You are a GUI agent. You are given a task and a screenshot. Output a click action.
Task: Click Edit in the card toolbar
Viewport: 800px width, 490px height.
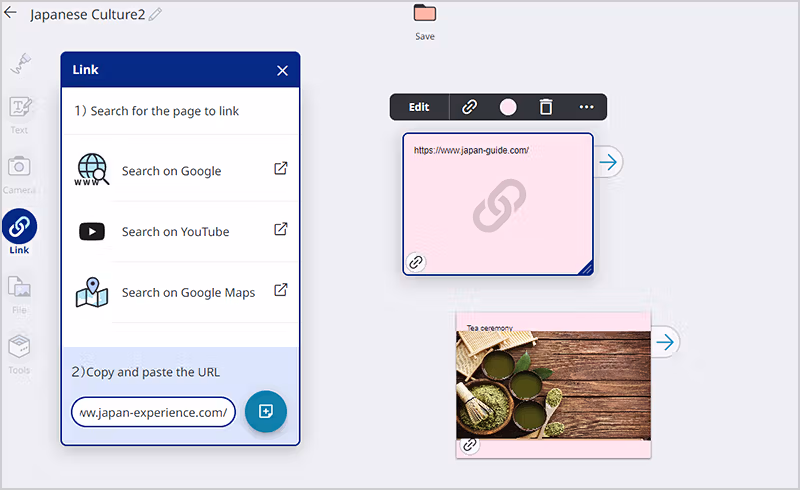pyautogui.click(x=419, y=107)
